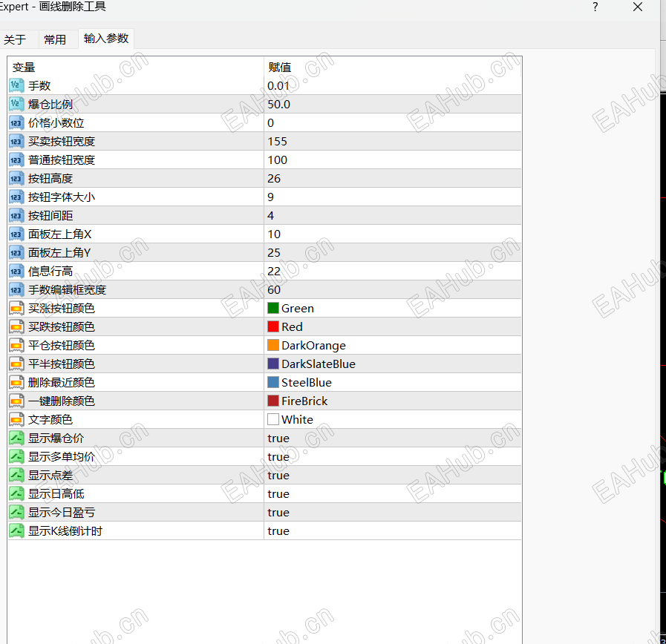Click the bool icon beside 显示多单均价
Image resolution: width=666 pixels, height=644 pixels.
16,457
